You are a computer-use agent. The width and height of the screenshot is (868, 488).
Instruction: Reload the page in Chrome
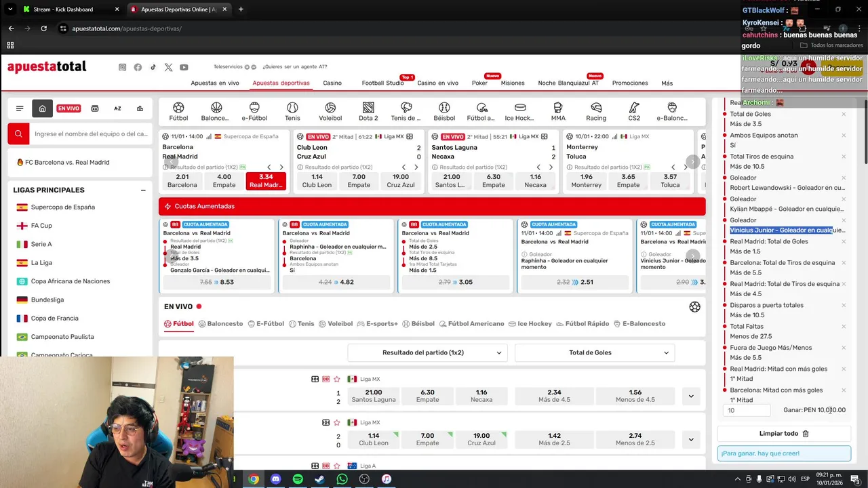[x=43, y=28]
